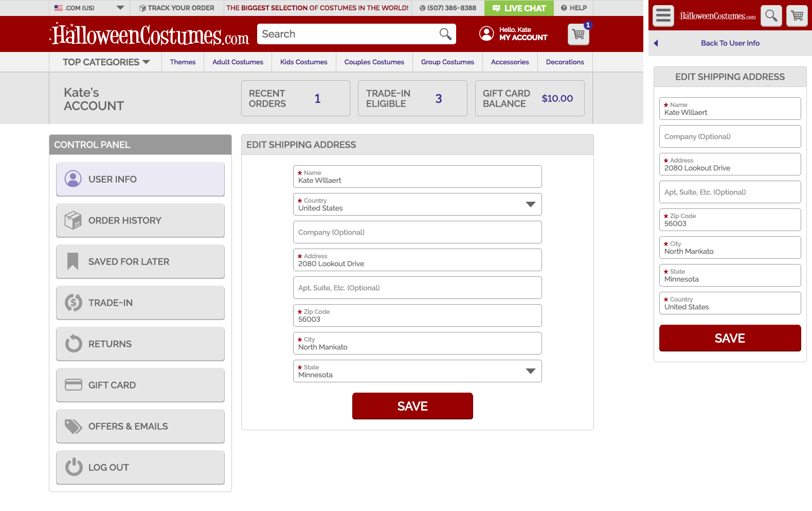The height and width of the screenshot is (511, 812).
Task: Click the mobile HalloweenCostumes.com logo
Action: (x=717, y=16)
